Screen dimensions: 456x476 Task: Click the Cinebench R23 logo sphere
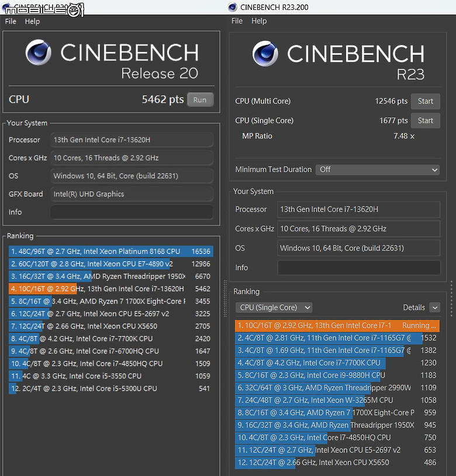coord(265,54)
